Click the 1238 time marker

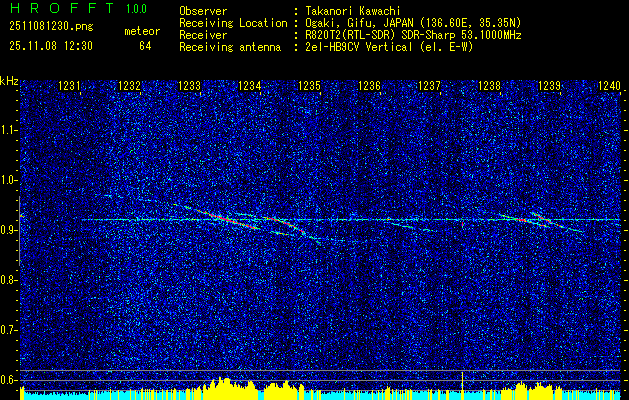point(489,86)
